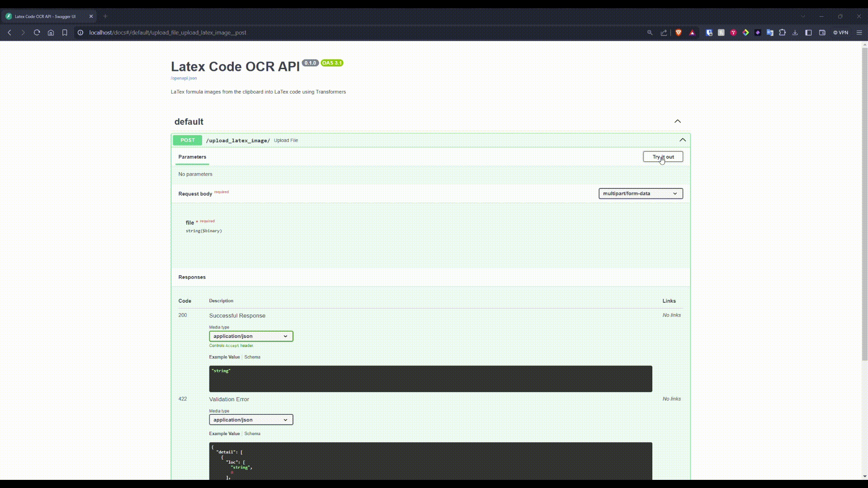
Task: Close the Latex Code OCR API tab
Action: [91, 16]
